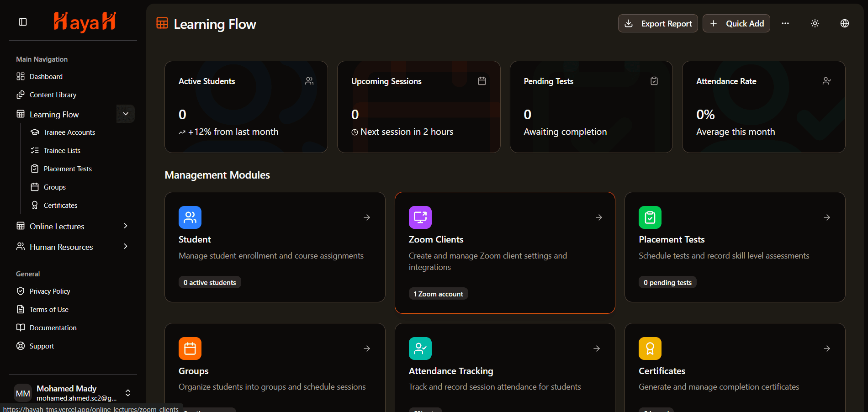Open the three-dots more options menu
The image size is (868, 412).
(785, 23)
